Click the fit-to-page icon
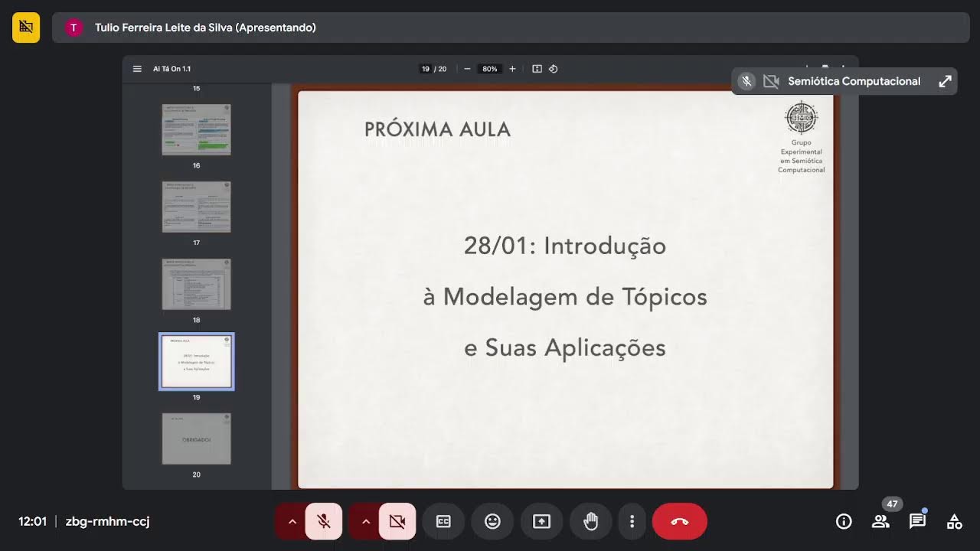 (x=537, y=69)
